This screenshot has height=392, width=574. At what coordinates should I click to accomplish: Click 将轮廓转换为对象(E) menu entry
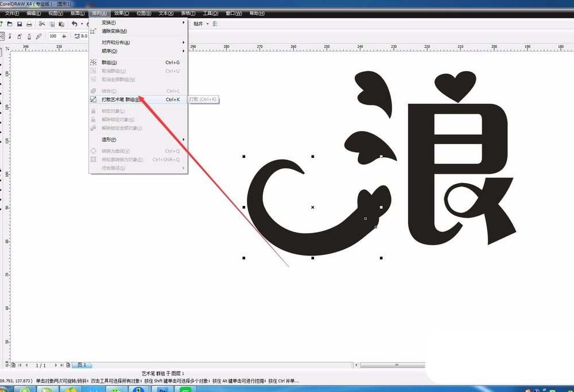(138, 160)
